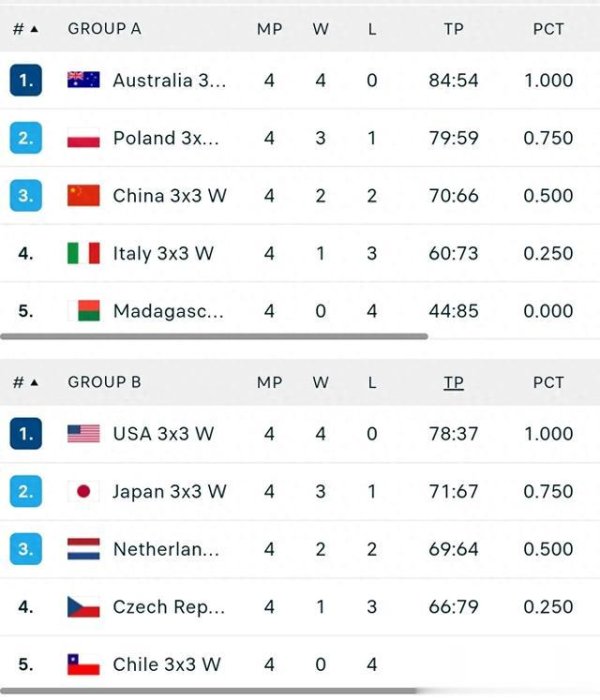Click Group B horizontal scrollbar
The image size is (600, 700).
[209, 691]
